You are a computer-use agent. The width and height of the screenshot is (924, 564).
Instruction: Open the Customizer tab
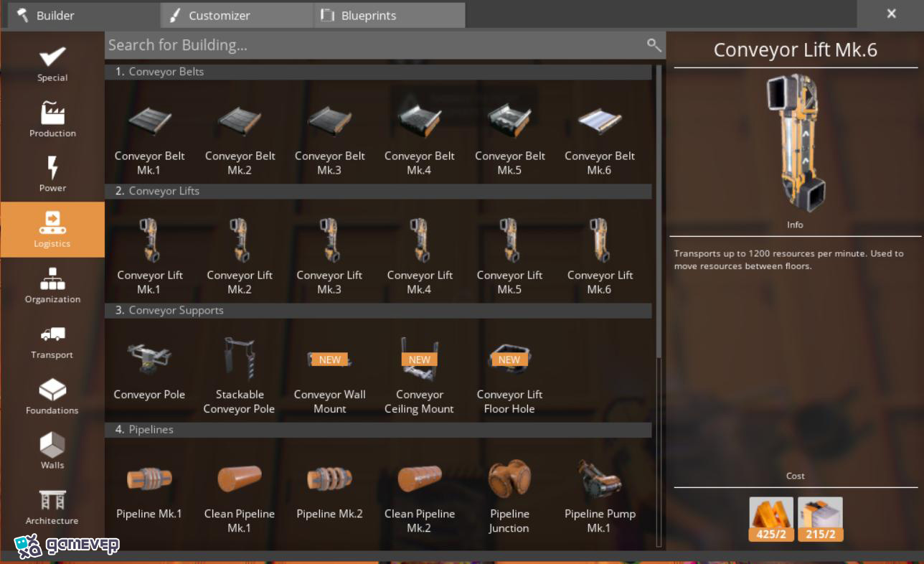tap(237, 15)
